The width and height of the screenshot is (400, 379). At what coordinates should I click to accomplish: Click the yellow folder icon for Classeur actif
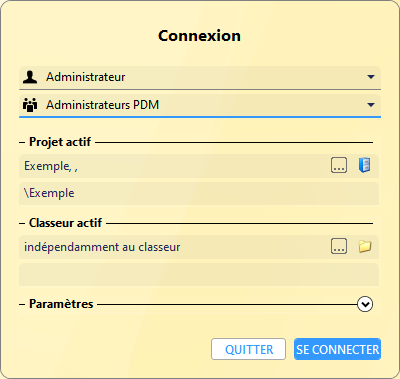point(365,246)
